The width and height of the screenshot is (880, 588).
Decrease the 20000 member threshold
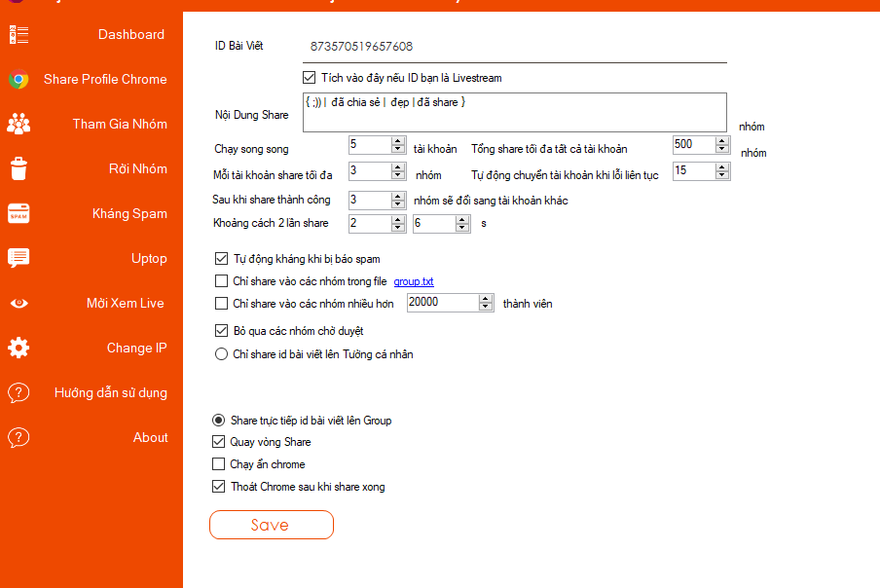click(486, 307)
